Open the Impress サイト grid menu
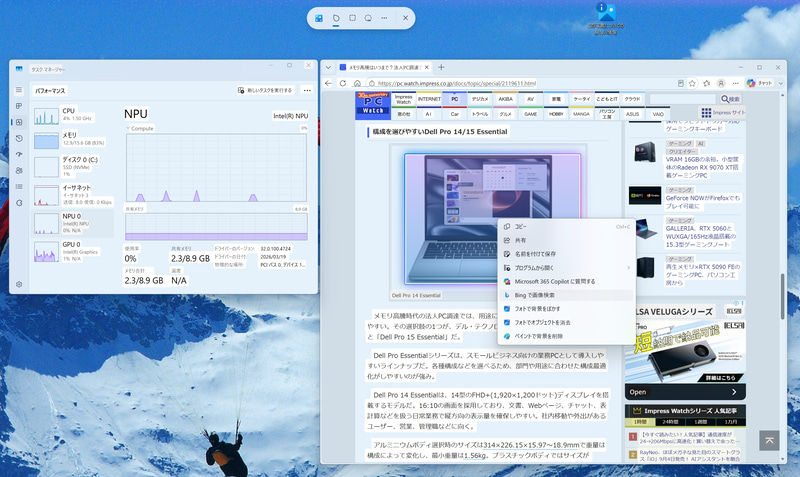The height and width of the screenshot is (477, 800). click(x=723, y=112)
